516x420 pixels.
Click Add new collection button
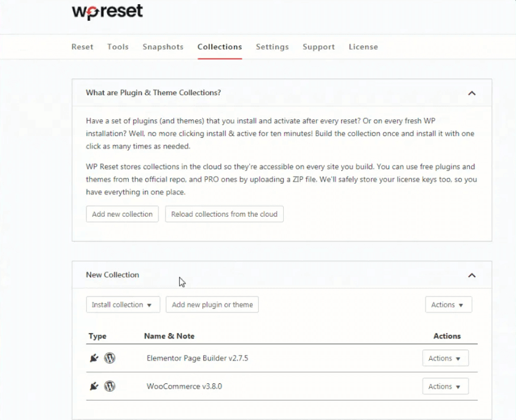pyautogui.click(x=122, y=214)
